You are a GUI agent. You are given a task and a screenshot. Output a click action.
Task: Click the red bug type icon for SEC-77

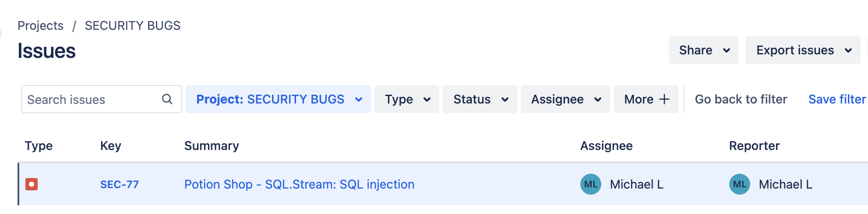pyautogui.click(x=32, y=184)
